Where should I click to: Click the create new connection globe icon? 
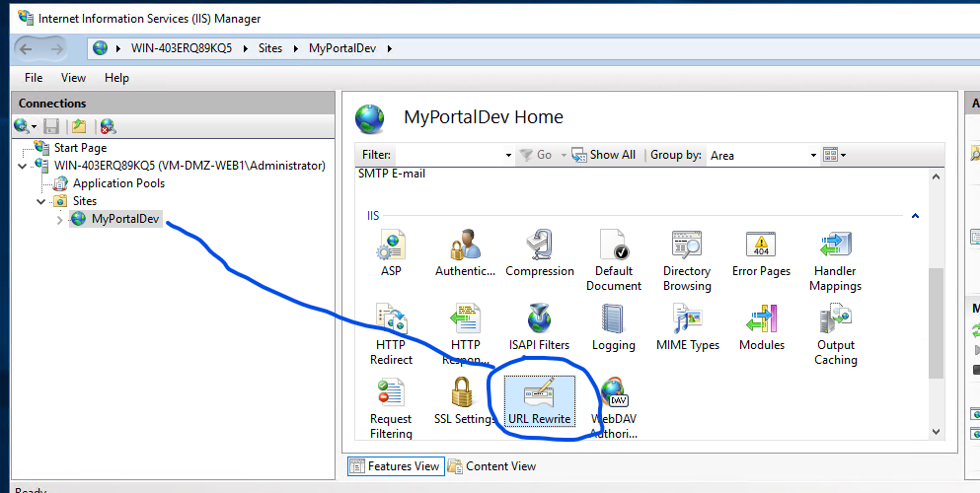(x=22, y=126)
